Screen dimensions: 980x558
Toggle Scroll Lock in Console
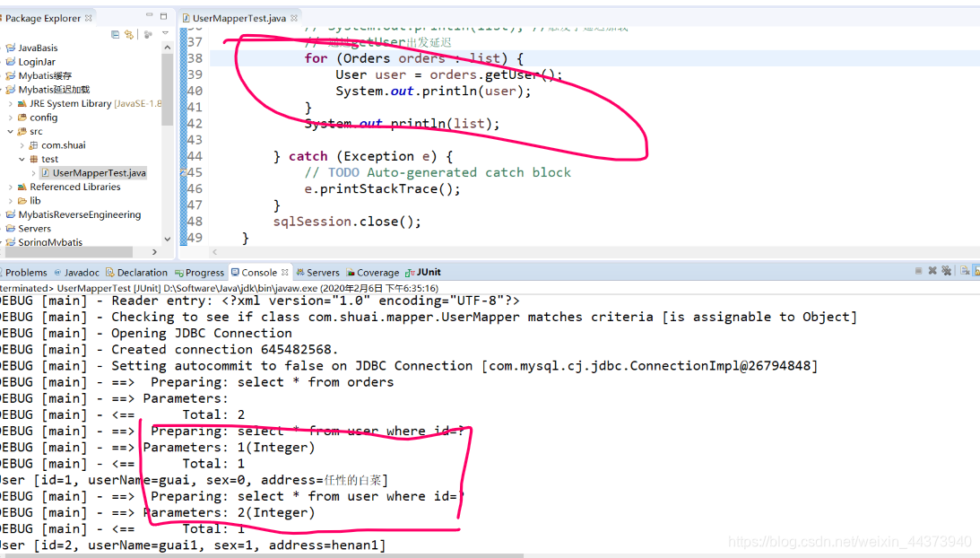pyautogui.click(x=977, y=271)
